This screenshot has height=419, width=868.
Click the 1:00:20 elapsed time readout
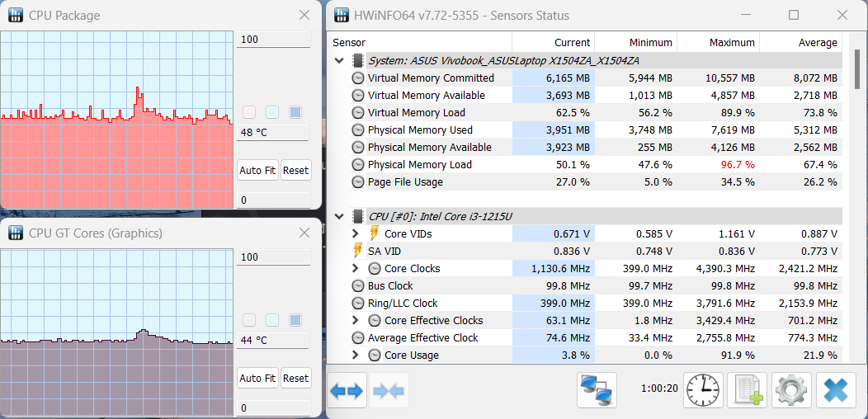pyautogui.click(x=659, y=388)
